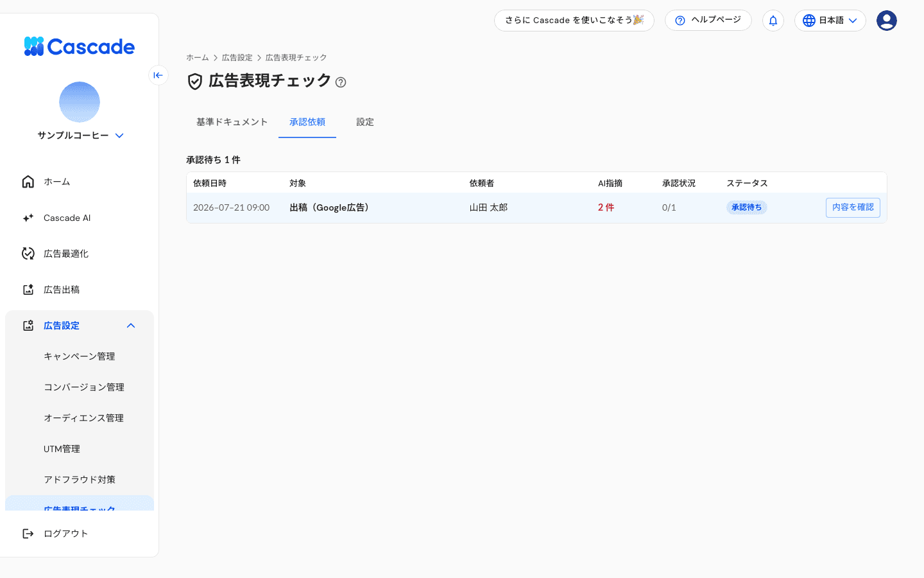Open the 広告出稿 label in the sidebar

click(x=62, y=290)
